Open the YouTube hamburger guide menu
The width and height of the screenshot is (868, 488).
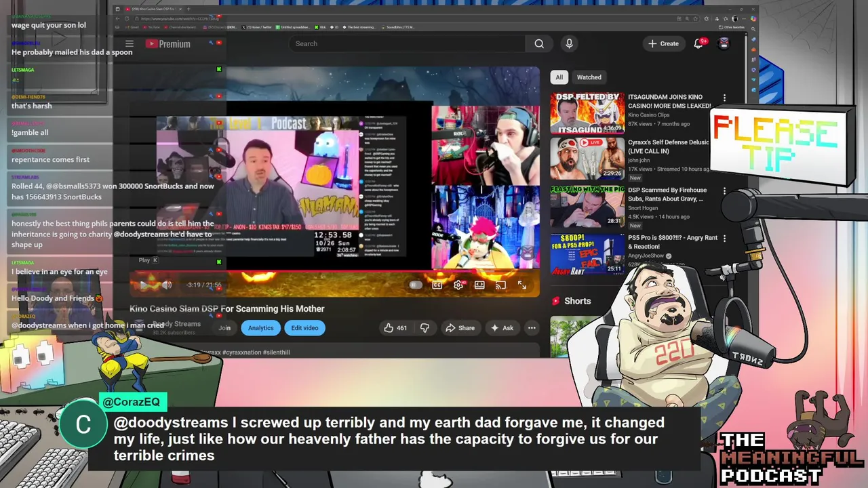[130, 44]
